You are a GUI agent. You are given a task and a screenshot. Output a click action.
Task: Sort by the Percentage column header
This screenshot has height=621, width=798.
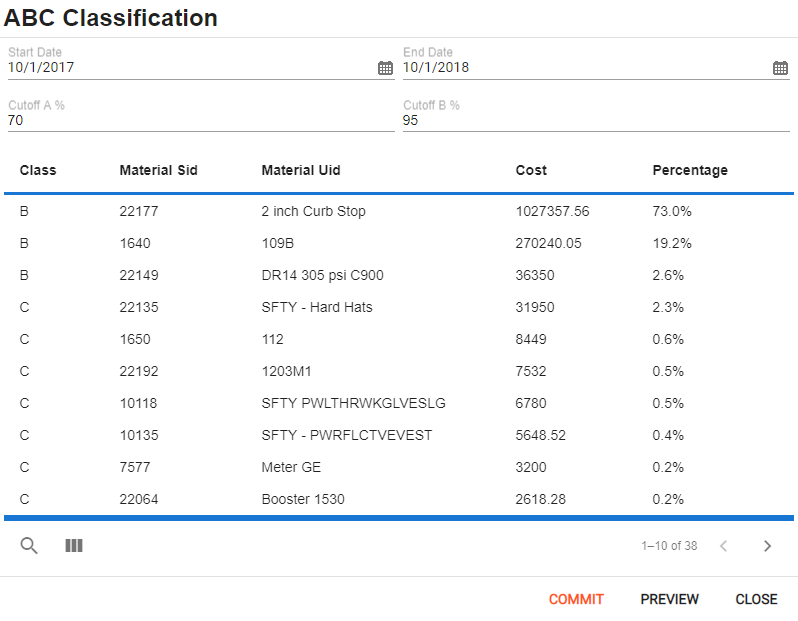tap(690, 170)
